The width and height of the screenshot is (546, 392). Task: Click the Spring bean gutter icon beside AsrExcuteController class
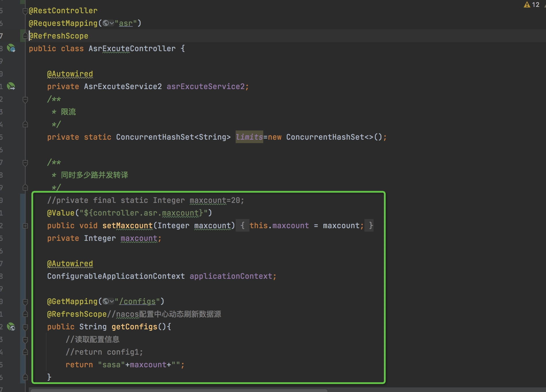[11, 48]
